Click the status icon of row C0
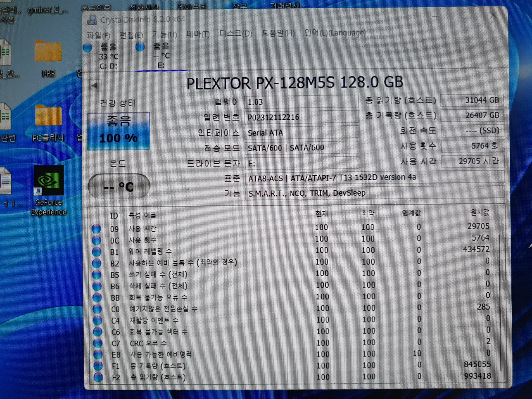 coord(97,309)
